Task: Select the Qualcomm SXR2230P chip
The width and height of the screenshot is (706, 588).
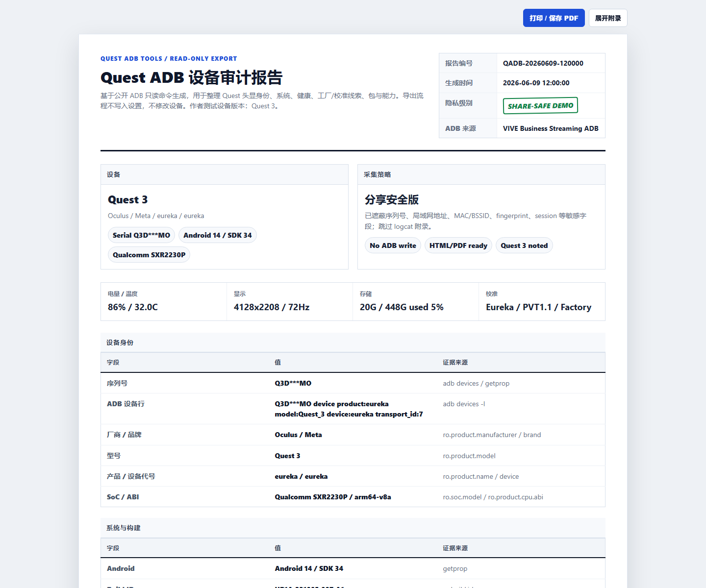Action: [x=149, y=255]
